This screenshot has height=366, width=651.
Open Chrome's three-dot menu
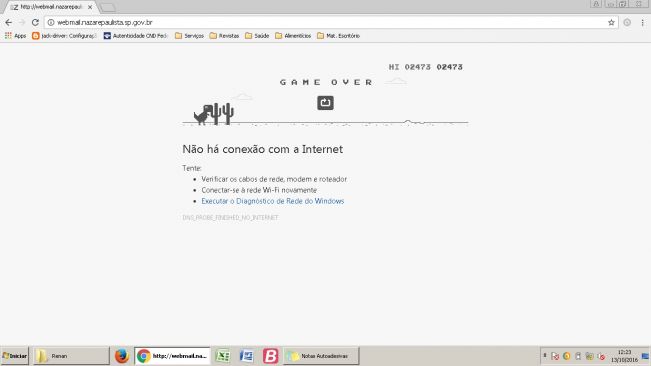642,22
